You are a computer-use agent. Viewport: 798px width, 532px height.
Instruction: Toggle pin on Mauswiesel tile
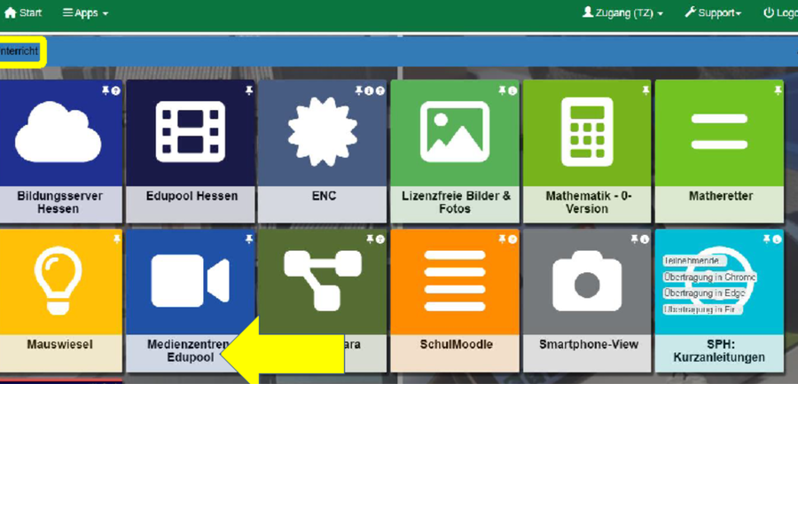[x=116, y=239]
